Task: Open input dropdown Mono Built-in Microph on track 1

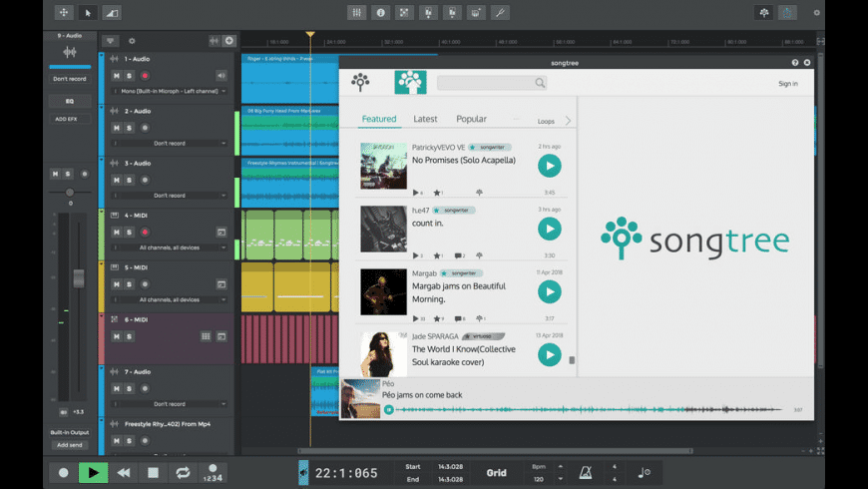Action: pos(170,91)
